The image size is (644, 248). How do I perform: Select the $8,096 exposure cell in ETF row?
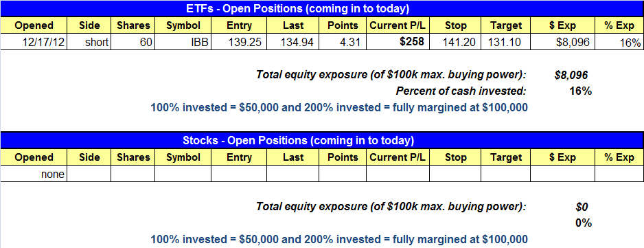562,42
